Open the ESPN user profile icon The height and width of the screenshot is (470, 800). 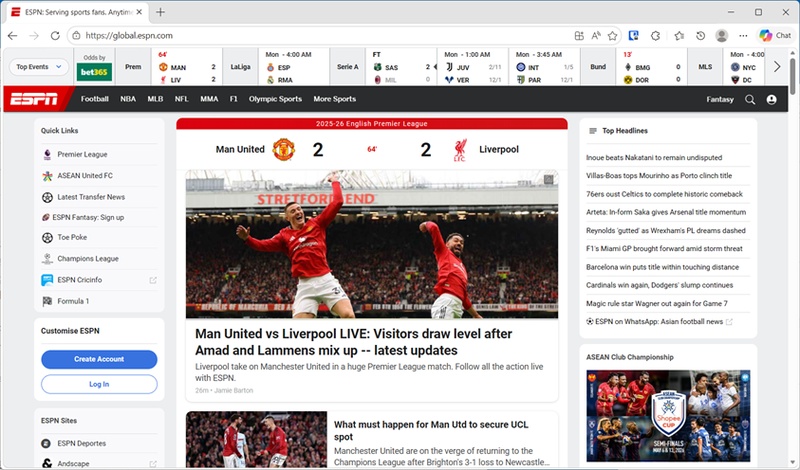771,100
